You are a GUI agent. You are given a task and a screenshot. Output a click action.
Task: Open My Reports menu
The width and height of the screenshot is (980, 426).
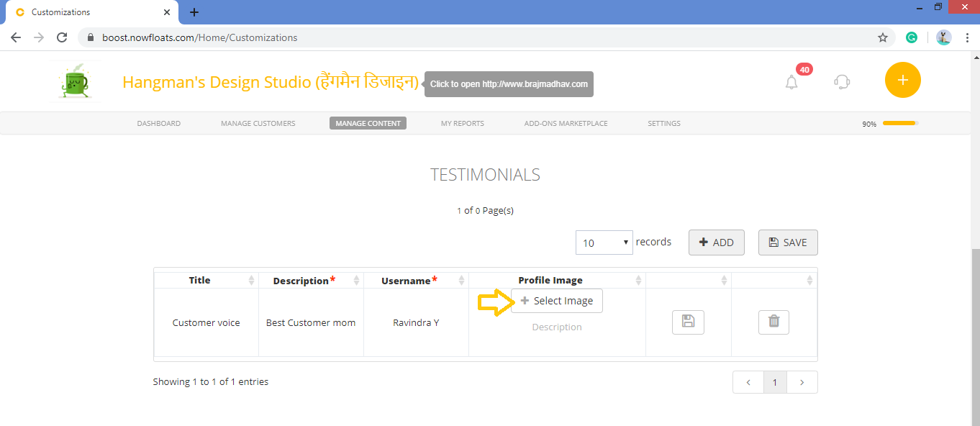(x=463, y=123)
